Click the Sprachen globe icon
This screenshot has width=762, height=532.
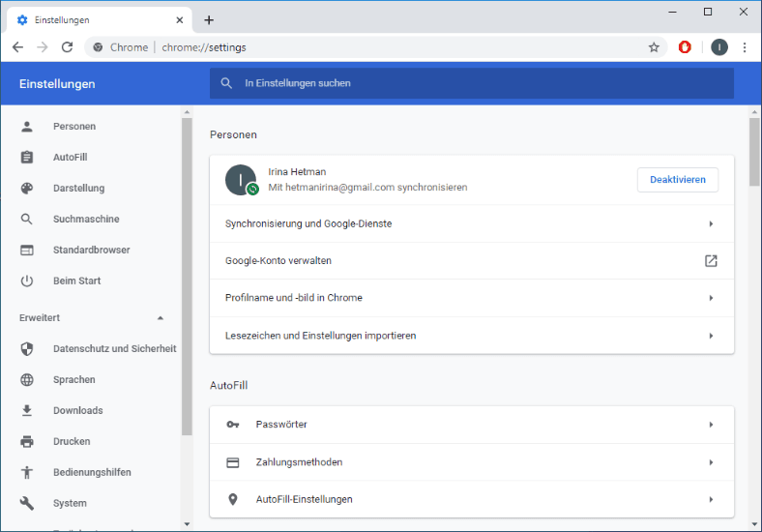point(27,380)
